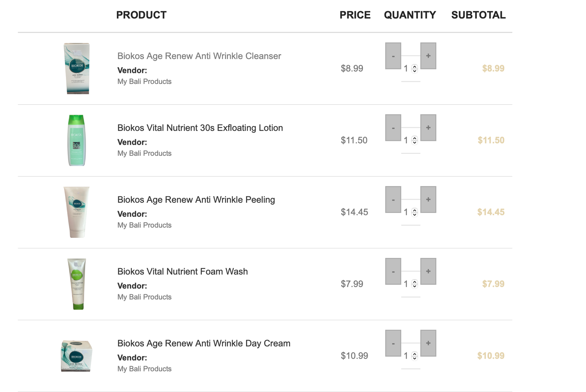This screenshot has width=586, height=392.
Task: Click plus button for Day Cream
Action: pyautogui.click(x=428, y=343)
